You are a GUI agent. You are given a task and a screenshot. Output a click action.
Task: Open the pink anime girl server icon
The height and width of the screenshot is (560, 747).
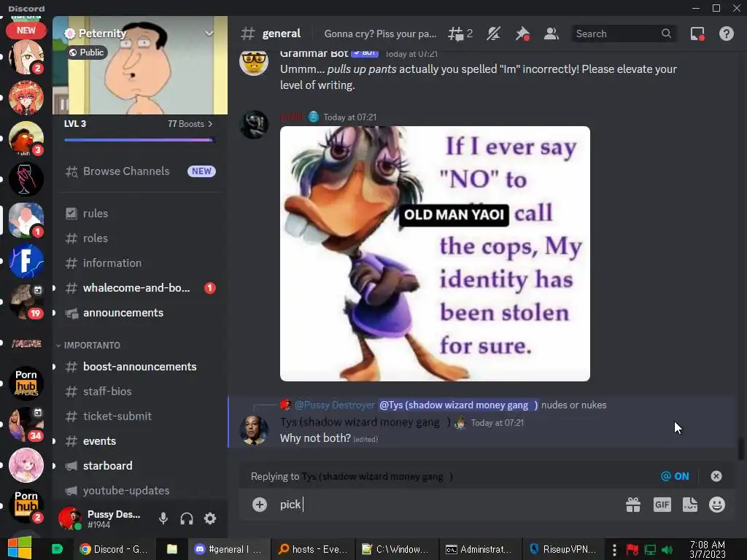tap(26, 465)
